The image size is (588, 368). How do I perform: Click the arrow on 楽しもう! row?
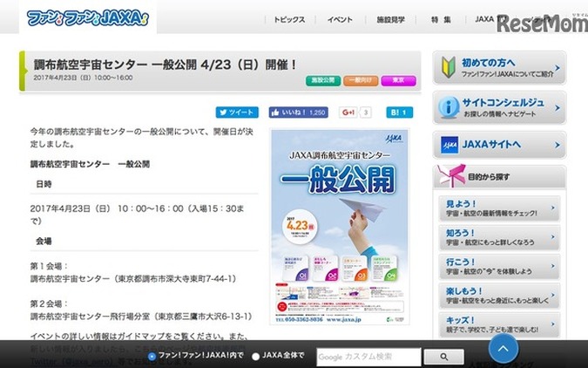553,295
